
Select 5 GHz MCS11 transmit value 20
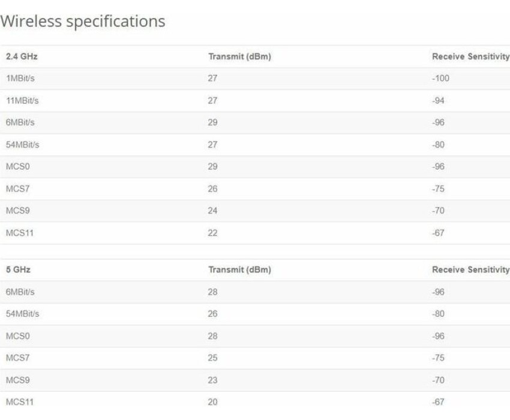[213, 402]
